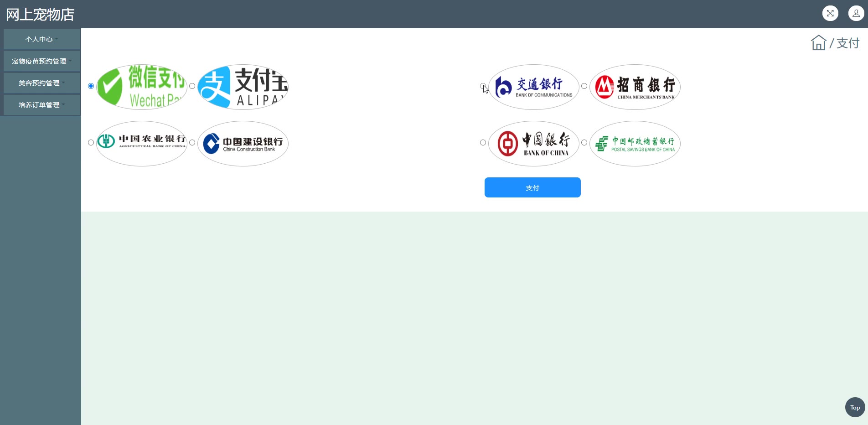This screenshot has height=425, width=868.
Task: Expand the 宠物疫苗预约管理 sidebar menu
Action: (42, 61)
